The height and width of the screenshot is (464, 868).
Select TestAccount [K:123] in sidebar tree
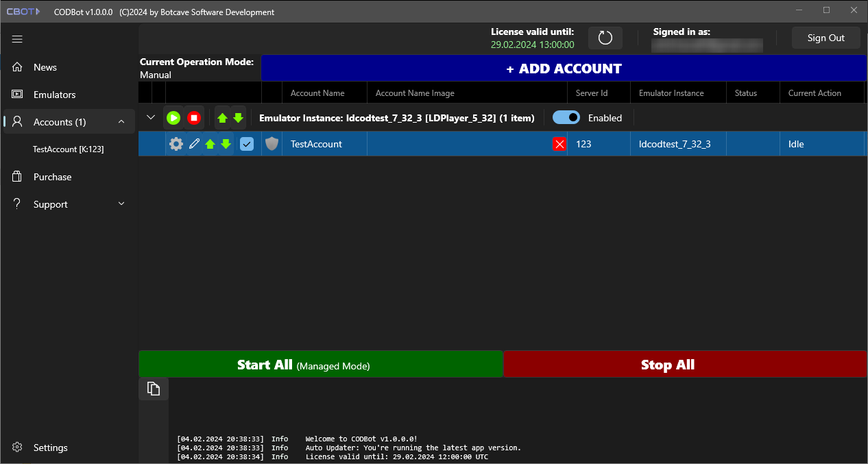point(68,149)
